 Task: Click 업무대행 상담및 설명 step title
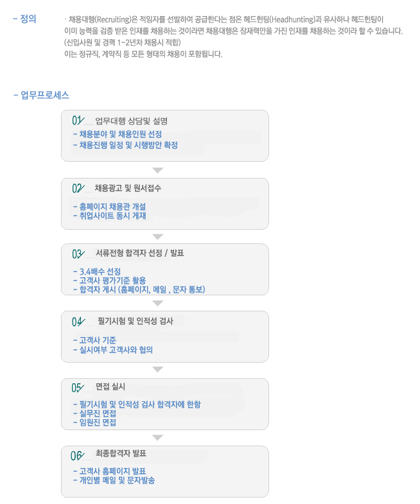tap(131, 121)
